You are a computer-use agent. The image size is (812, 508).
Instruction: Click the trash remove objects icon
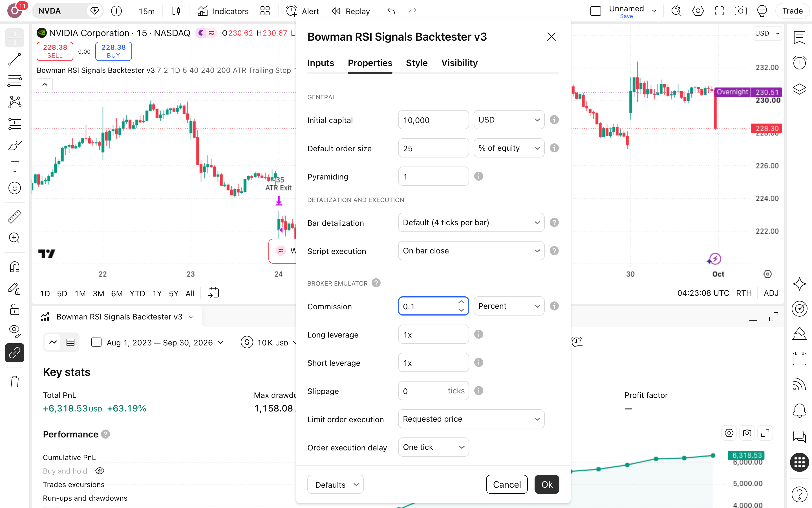point(14,381)
